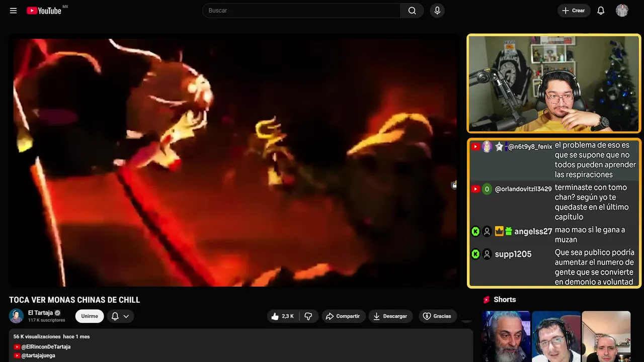Open the second Shorts thumbnail with headset man

pyautogui.click(x=556, y=336)
